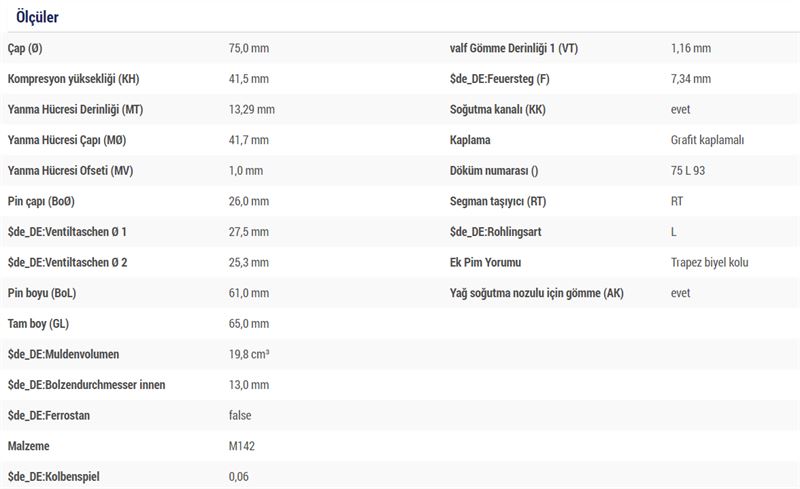
Task: Select Grafit kaplamalı coating value
Action: click(708, 140)
